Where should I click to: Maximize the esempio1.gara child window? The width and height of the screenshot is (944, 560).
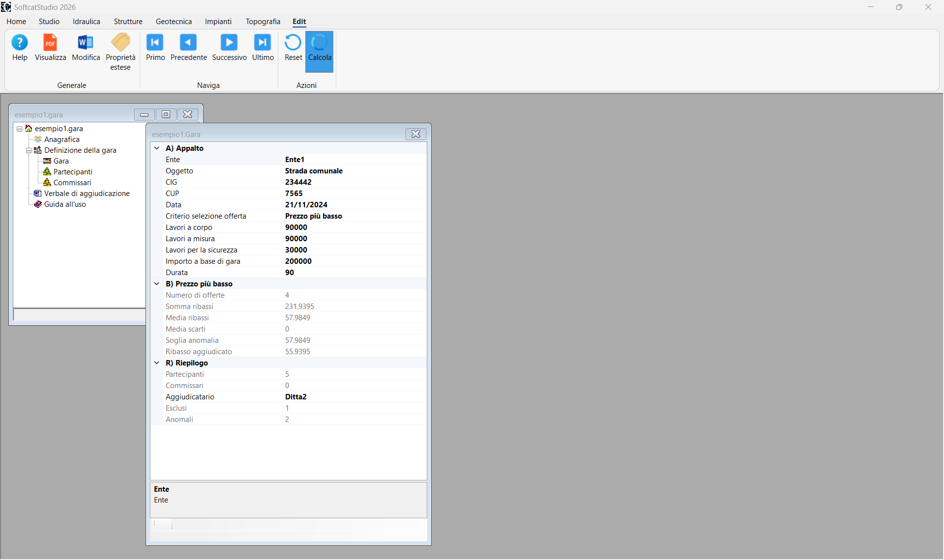[x=166, y=114]
